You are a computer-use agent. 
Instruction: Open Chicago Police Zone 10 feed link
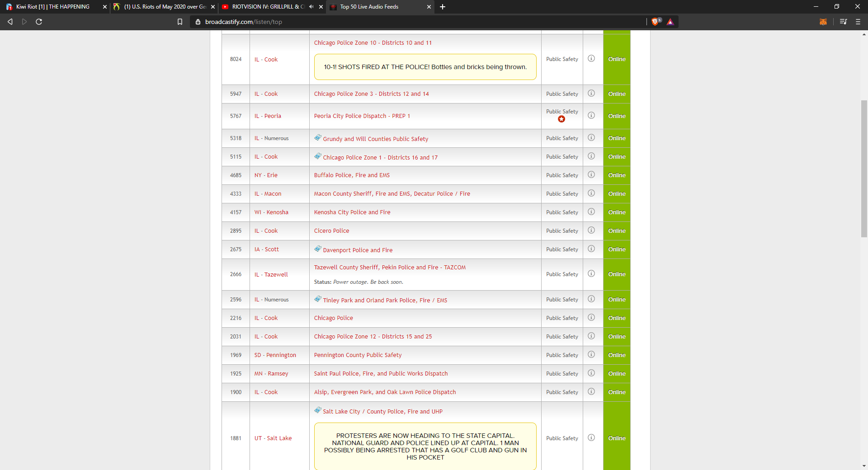tap(373, 43)
